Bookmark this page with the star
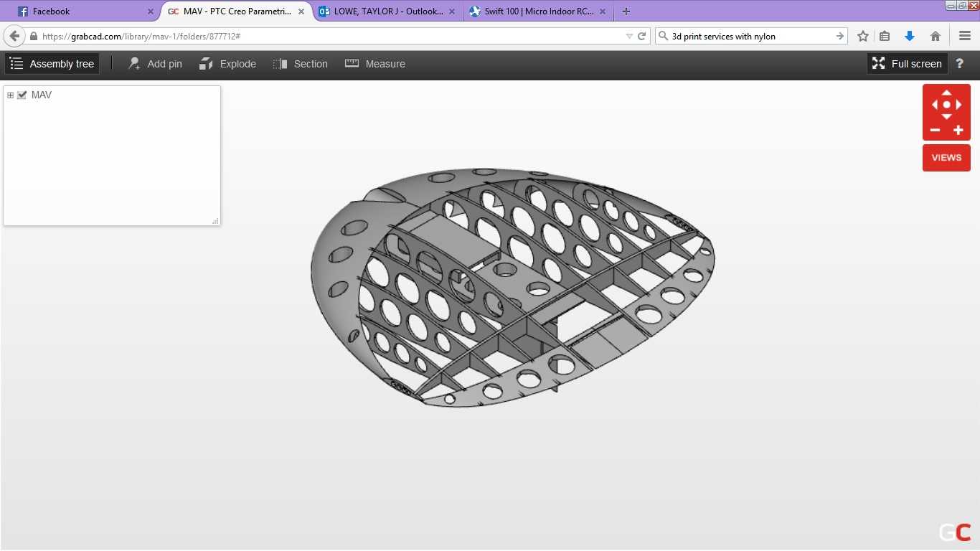 point(863,36)
